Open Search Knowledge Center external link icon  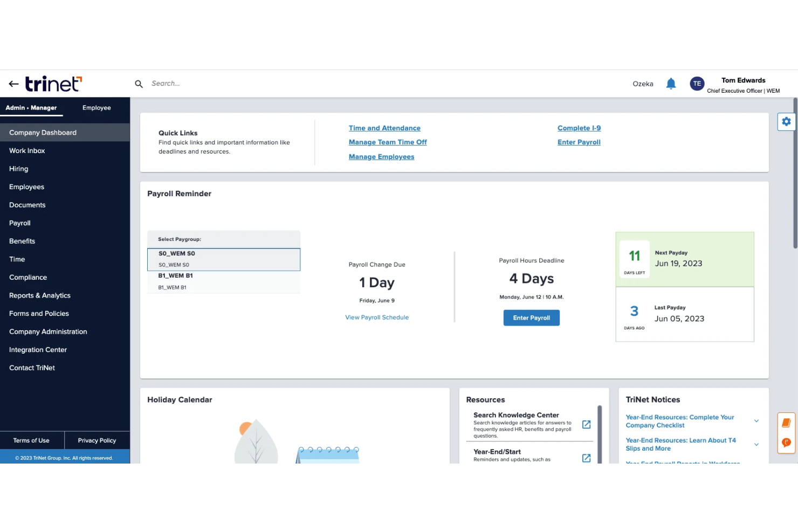click(x=586, y=425)
